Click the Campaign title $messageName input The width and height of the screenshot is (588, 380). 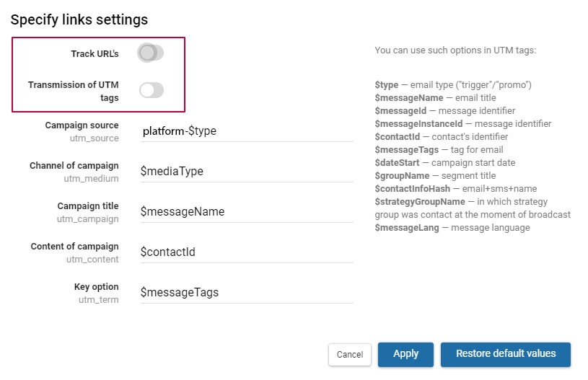click(x=246, y=212)
